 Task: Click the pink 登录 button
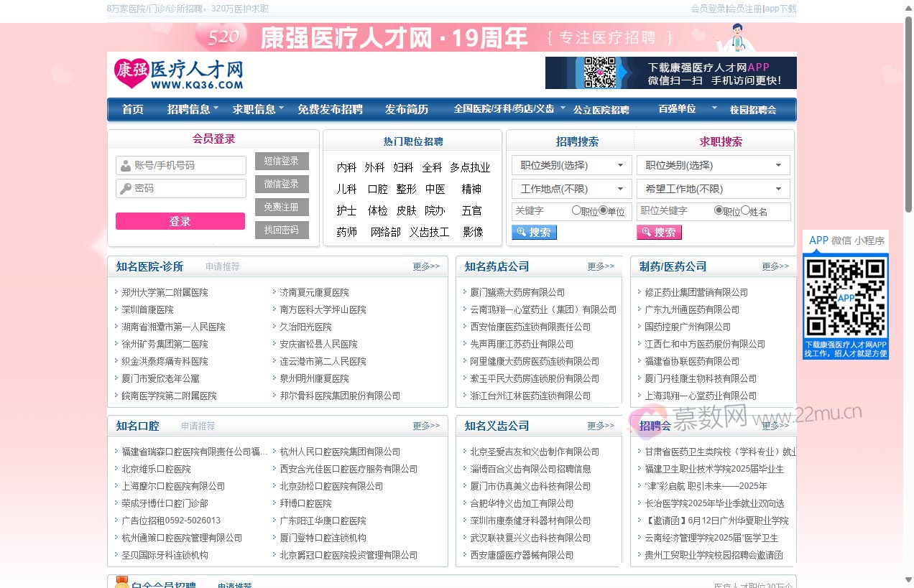(x=180, y=221)
